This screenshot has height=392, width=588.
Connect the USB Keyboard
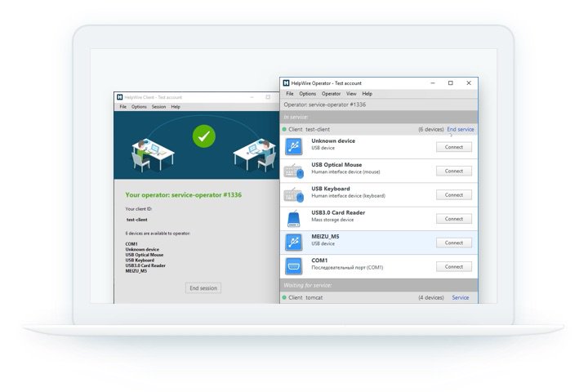[x=454, y=195]
